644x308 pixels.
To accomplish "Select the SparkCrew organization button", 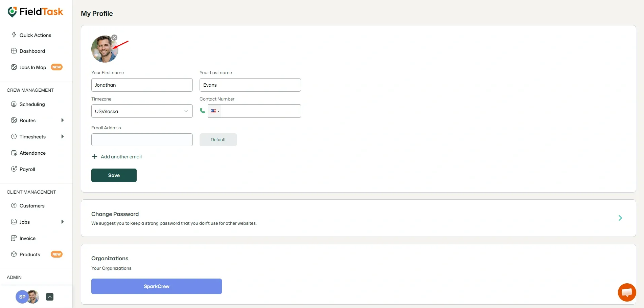I will click(x=157, y=286).
